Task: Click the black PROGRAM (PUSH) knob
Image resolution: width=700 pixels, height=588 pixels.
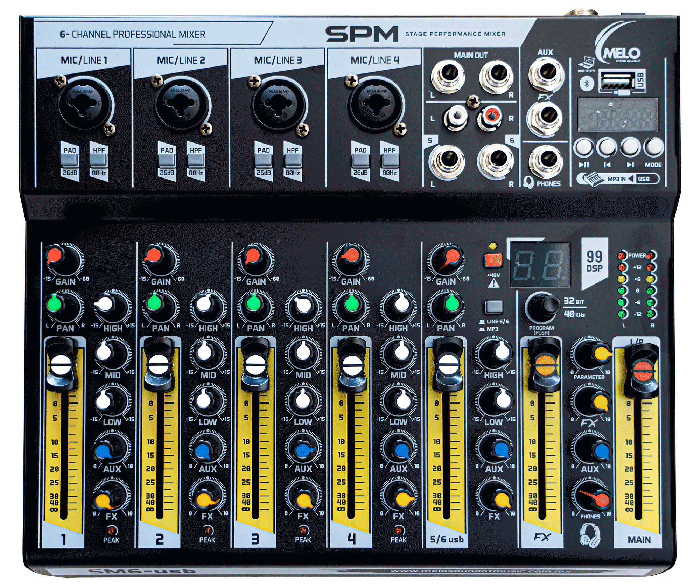Action: [x=542, y=307]
